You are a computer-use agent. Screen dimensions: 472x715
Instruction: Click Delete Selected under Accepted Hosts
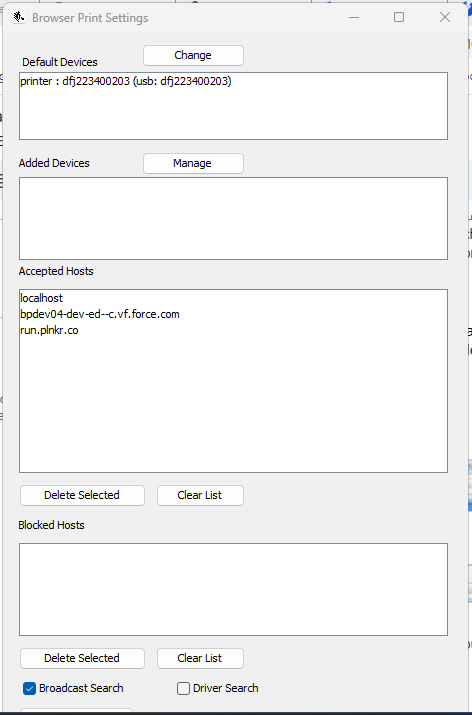point(83,495)
